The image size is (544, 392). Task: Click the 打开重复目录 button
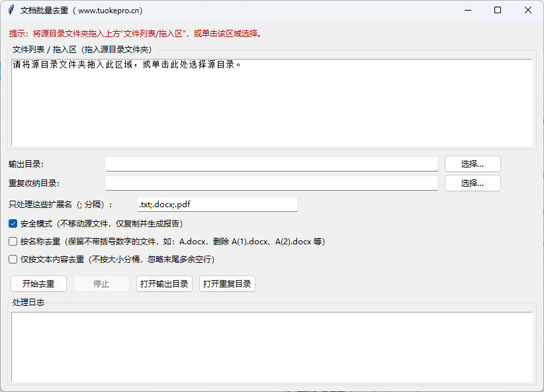227,284
